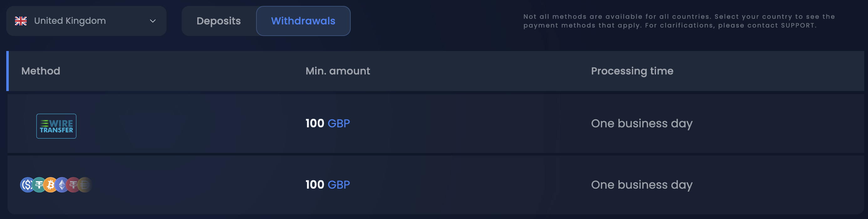The image size is (868, 219).
Task: Open the country selection dropdown
Action: [86, 21]
